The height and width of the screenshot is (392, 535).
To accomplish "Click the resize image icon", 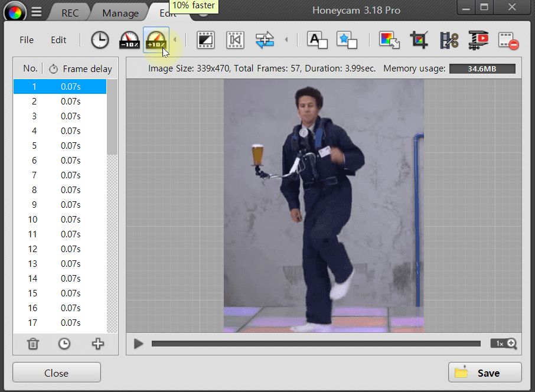I will (x=389, y=40).
